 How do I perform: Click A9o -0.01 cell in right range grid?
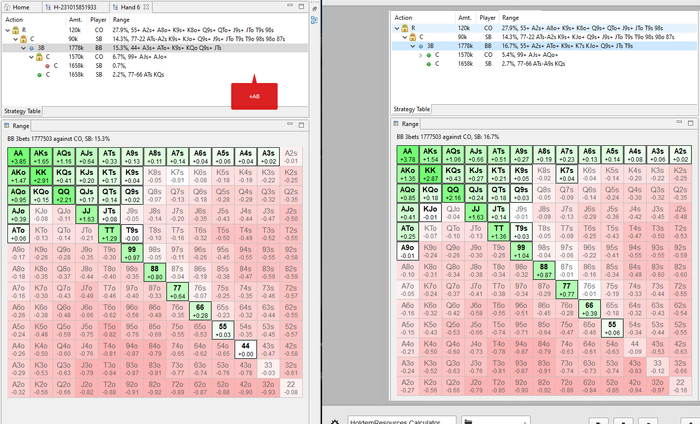pyautogui.click(x=408, y=251)
